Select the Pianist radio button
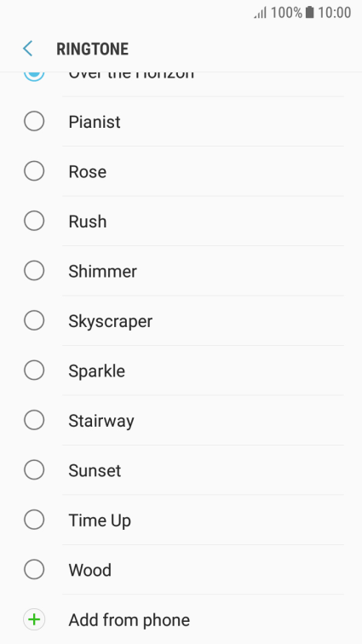362x644 pixels. [x=34, y=121]
